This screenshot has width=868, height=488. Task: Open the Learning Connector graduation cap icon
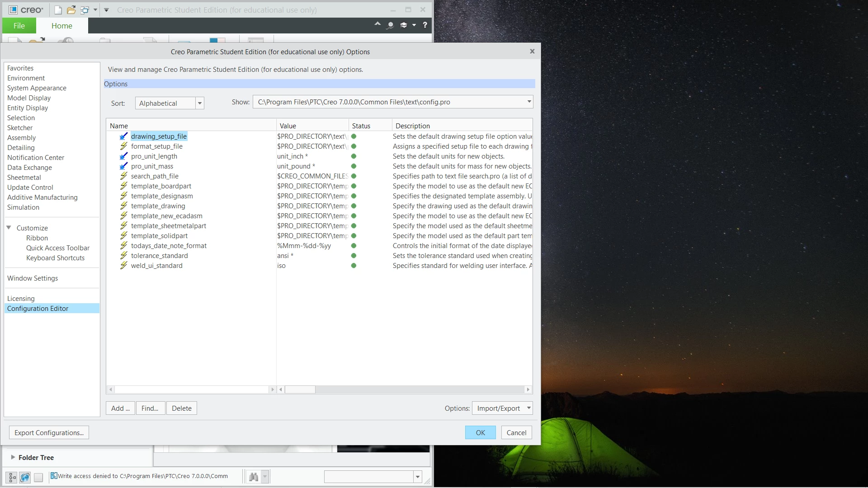[404, 25]
